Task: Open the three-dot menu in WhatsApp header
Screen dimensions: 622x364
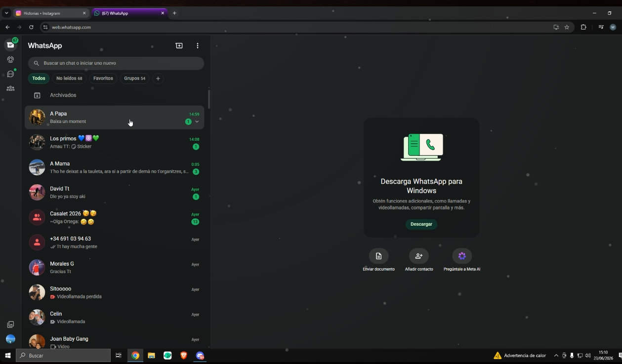Action: point(198,45)
